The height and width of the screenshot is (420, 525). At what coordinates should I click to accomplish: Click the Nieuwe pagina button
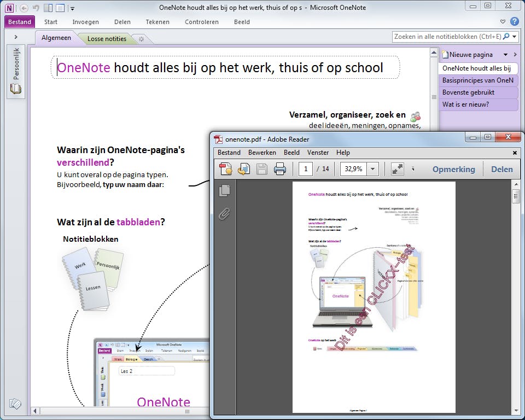pos(468,55)
